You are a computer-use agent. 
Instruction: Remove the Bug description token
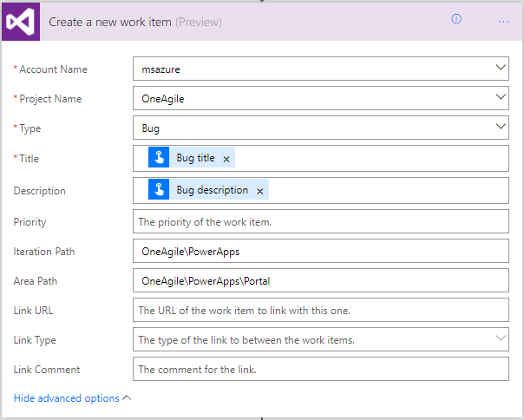click(x=259, y=191)
